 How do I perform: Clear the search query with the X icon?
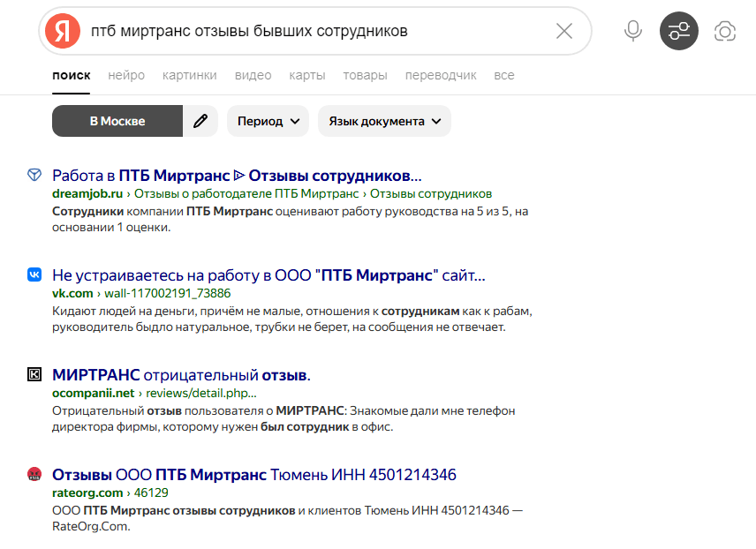point(563,31)
